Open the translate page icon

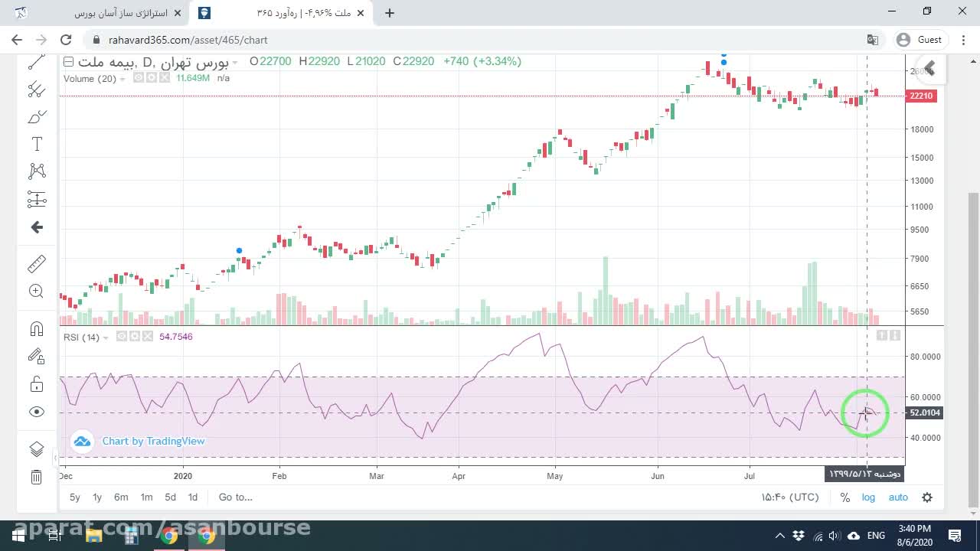click(x=872, y=40)
